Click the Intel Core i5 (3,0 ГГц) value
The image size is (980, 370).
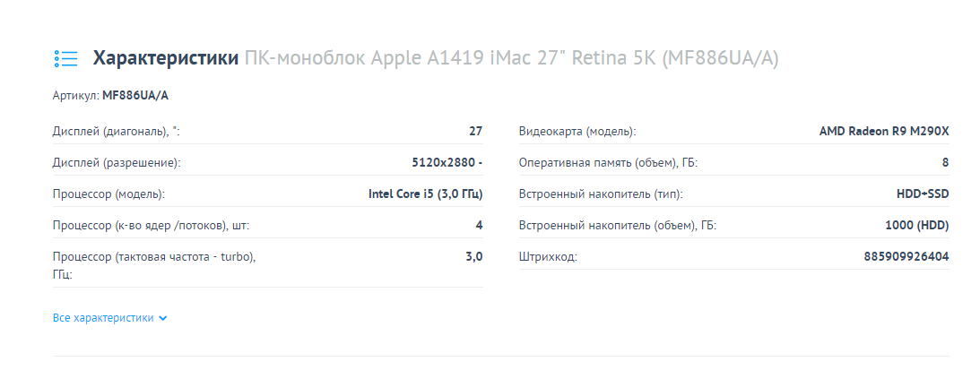point(426,194)
